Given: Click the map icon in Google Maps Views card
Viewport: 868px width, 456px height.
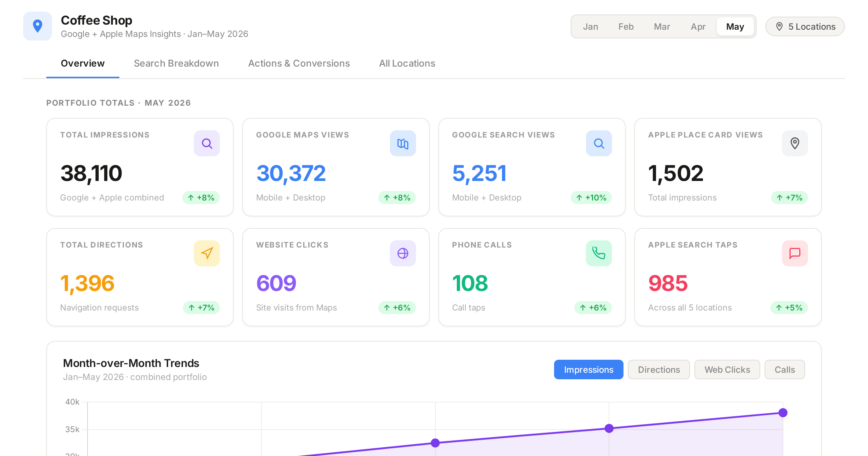Looking at the screenshot, I should click(403, 143).
